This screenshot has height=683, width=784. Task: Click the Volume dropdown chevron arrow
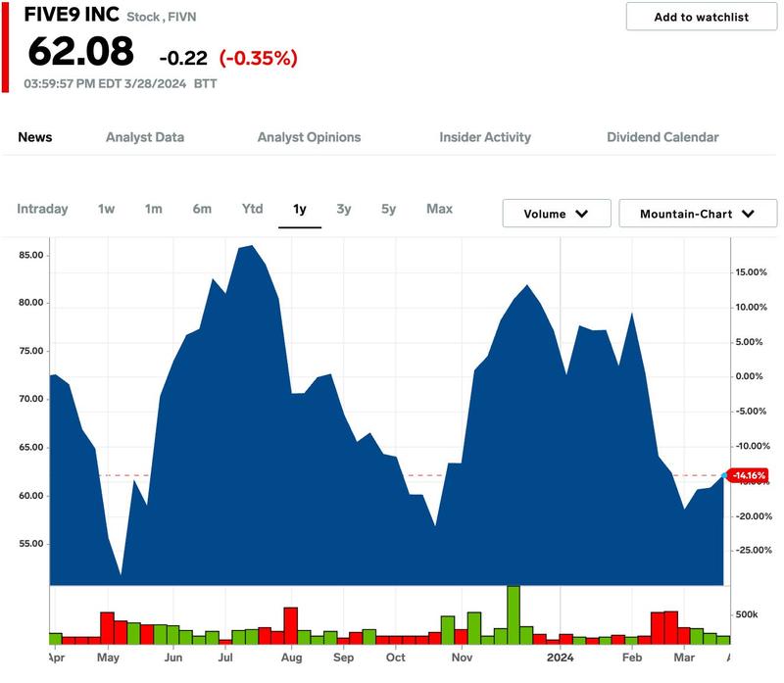coord(581,214)
